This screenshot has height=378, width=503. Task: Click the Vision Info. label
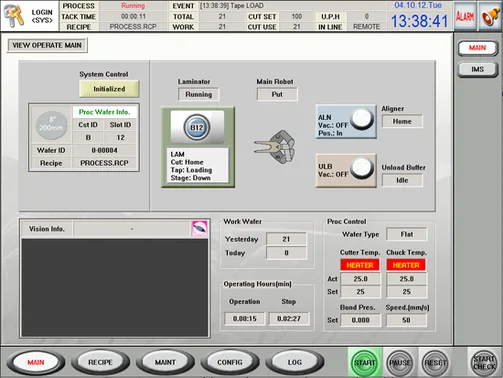click(47, 229)
